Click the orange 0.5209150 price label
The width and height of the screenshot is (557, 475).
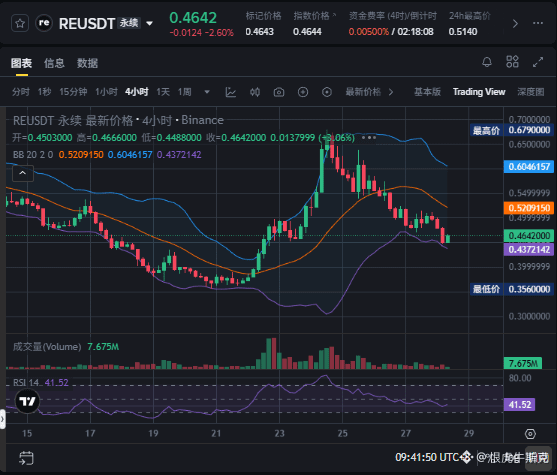pyautogui.click(x=529, y=208)
